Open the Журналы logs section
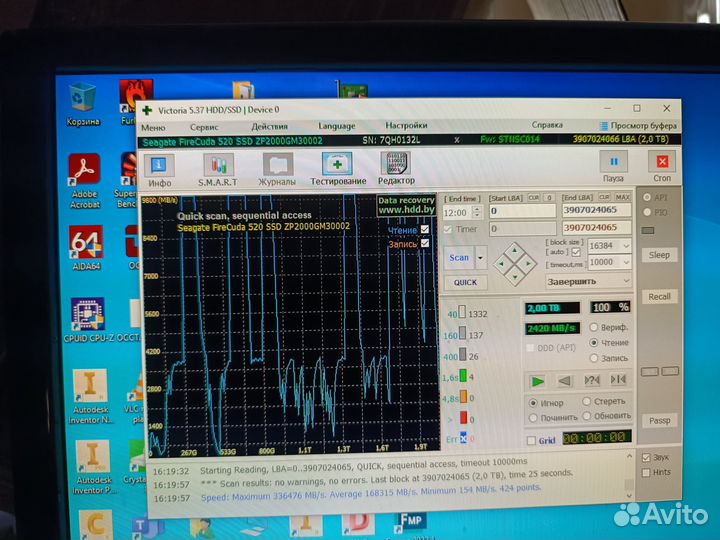 (277, 169)
